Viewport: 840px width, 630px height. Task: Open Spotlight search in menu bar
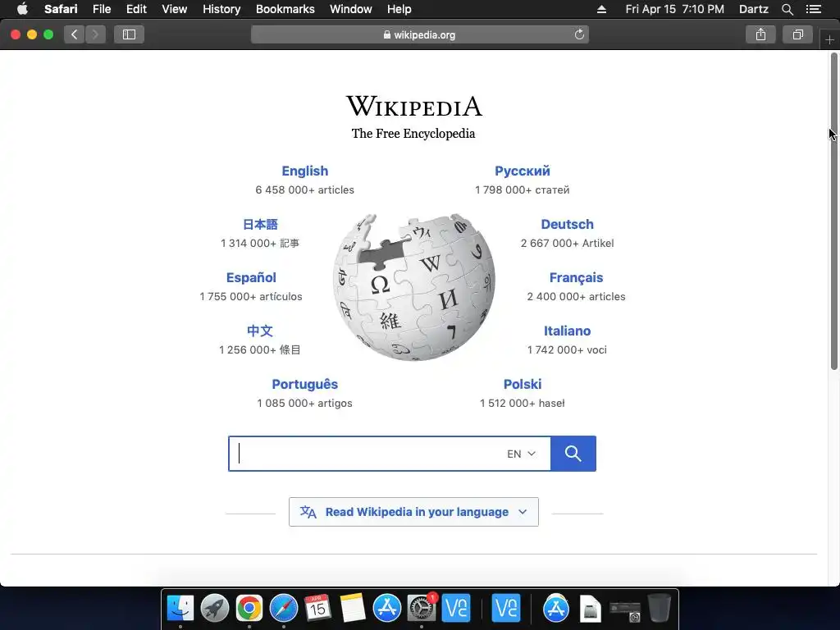787,9
